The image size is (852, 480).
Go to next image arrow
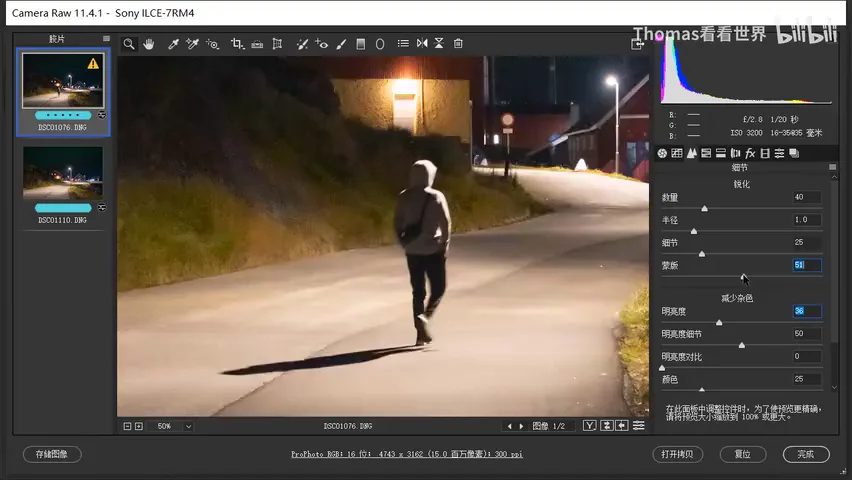pos(521,426)
